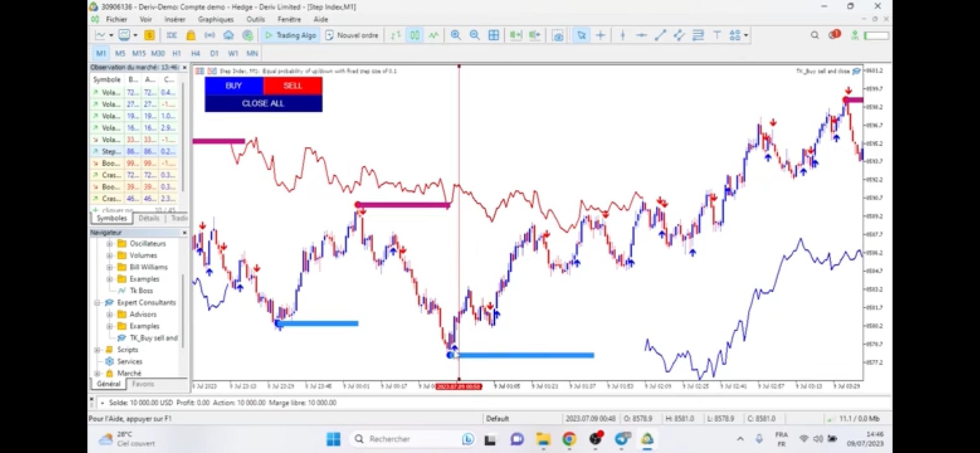The width and height of the screenshot is (980, 453).
Task: Select the vertical line tool
Action: tap(622, 36)
